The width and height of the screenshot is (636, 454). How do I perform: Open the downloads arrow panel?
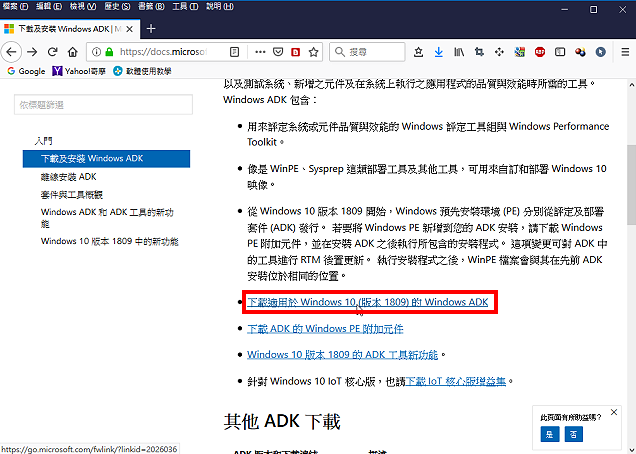pyautogui.click(x=438, y=52)
